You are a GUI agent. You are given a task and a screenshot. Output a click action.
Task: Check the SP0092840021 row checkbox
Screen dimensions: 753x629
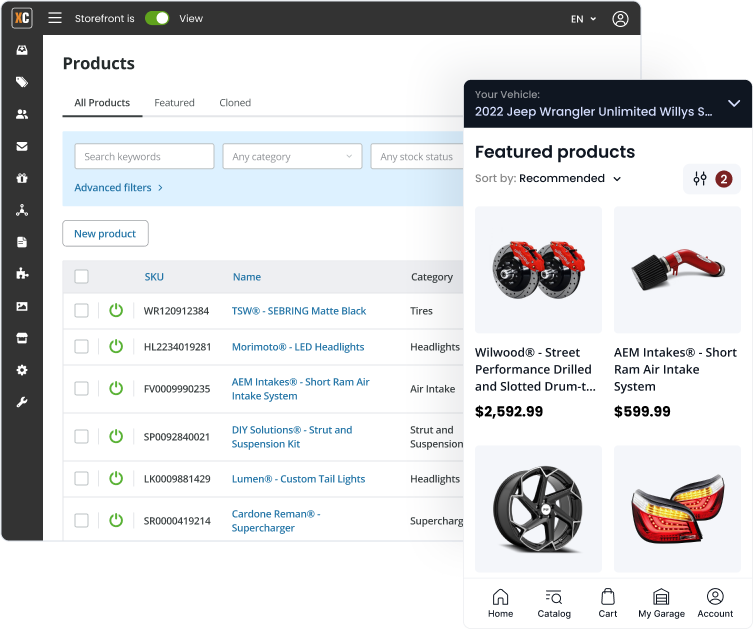82,436
